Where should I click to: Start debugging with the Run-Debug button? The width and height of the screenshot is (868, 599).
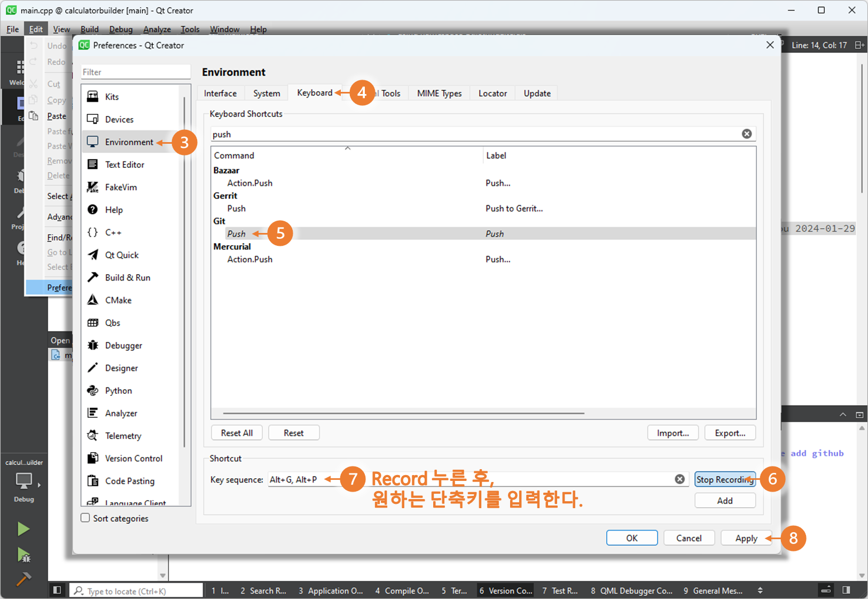[24, 555]
